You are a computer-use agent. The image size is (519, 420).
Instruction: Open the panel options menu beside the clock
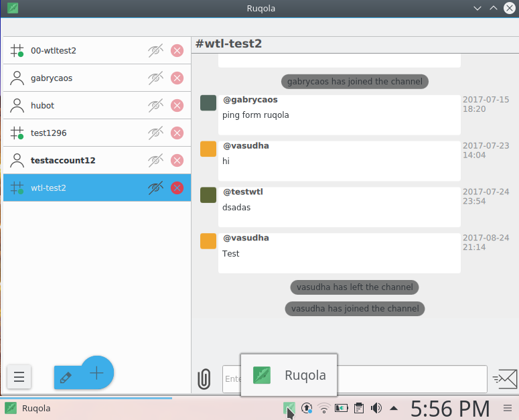click(x=507, y=408)
